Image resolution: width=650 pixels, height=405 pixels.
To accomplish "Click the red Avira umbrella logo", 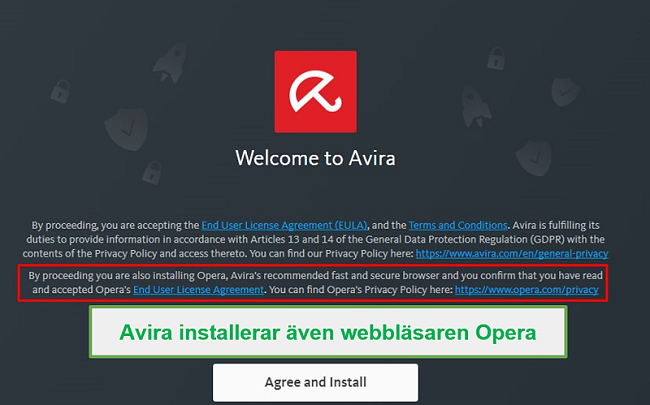I will point(315,92).
